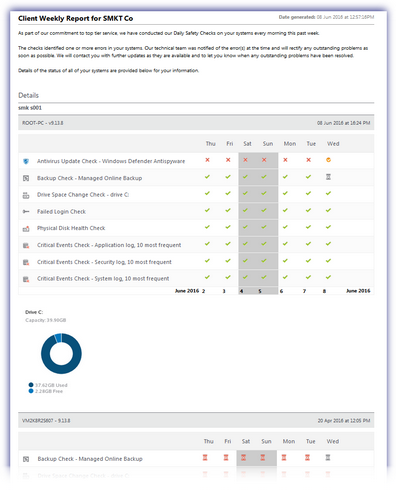Click the dark blue Used legend dot
Screen dimensions: 396x490
point(31,385)
